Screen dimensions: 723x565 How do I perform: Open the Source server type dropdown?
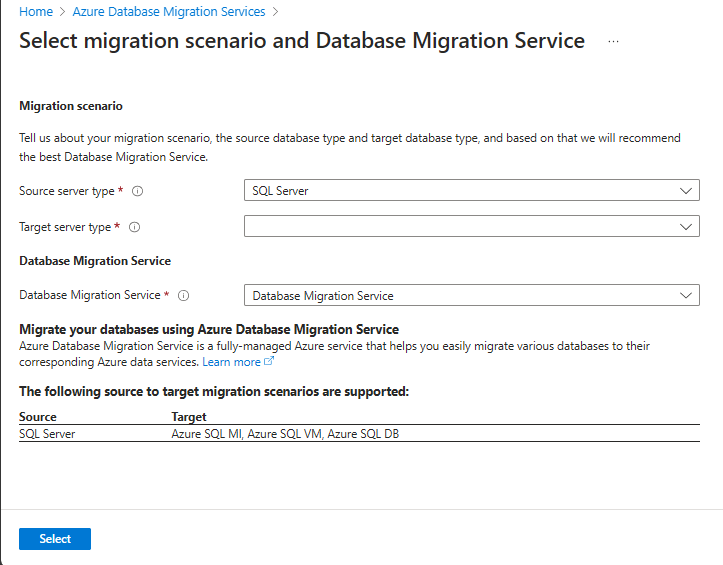coord(471,190)
